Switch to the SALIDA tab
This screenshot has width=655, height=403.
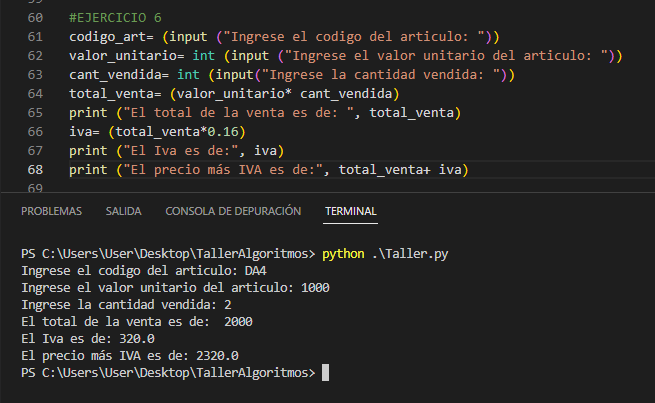pyautogui.click(x=123, y=211)
